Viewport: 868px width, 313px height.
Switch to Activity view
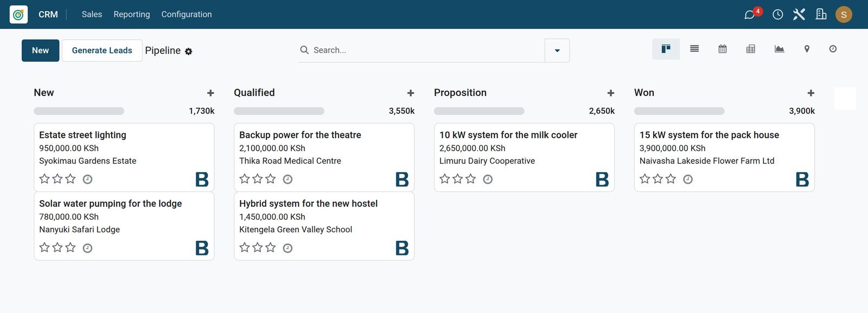coord(833,49)
